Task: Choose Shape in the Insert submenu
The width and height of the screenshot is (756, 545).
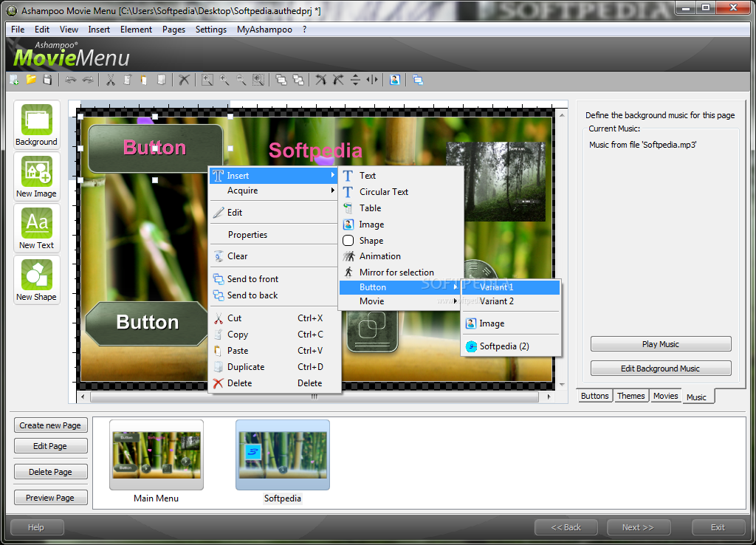Action: tap(401, 241)
